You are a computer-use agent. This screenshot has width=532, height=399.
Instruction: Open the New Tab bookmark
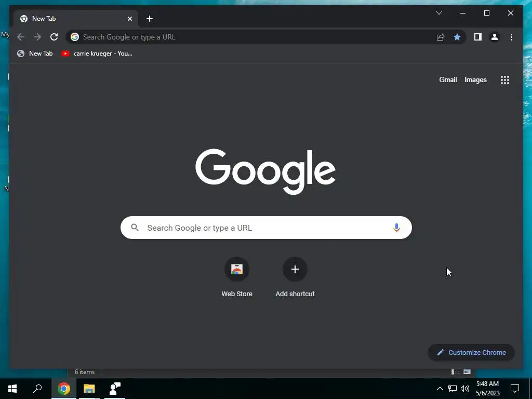pos(35,54)
